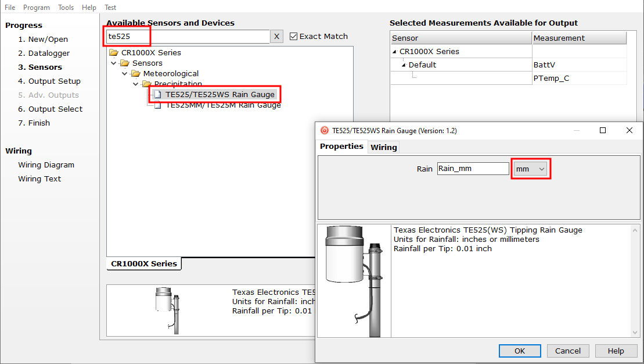The height and width of the screenshot is (364, 644).
Task: Click the rain gauge image in the dialog
Action: (x=353, y=279)
